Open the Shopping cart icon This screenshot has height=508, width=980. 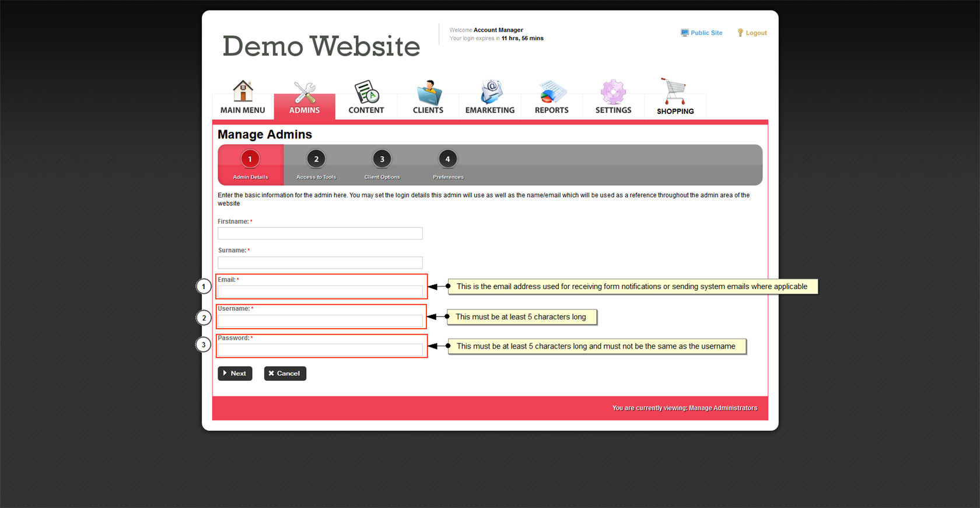[675, 92]
